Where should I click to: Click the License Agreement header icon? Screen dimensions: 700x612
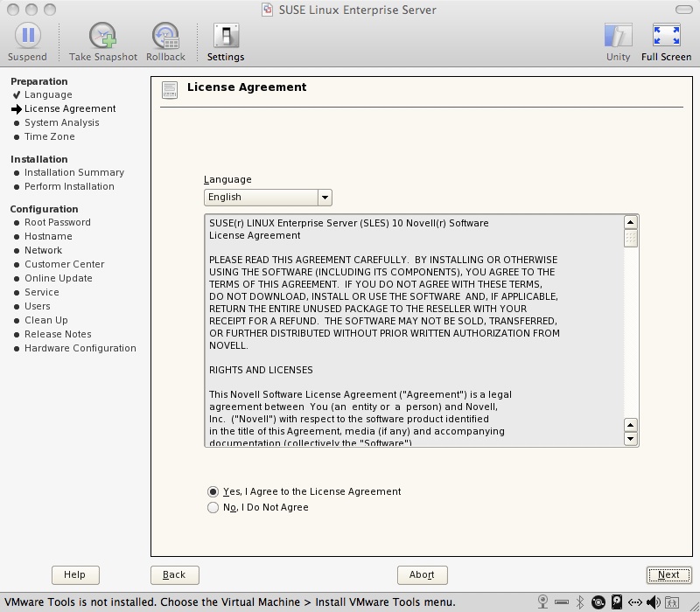170,90
